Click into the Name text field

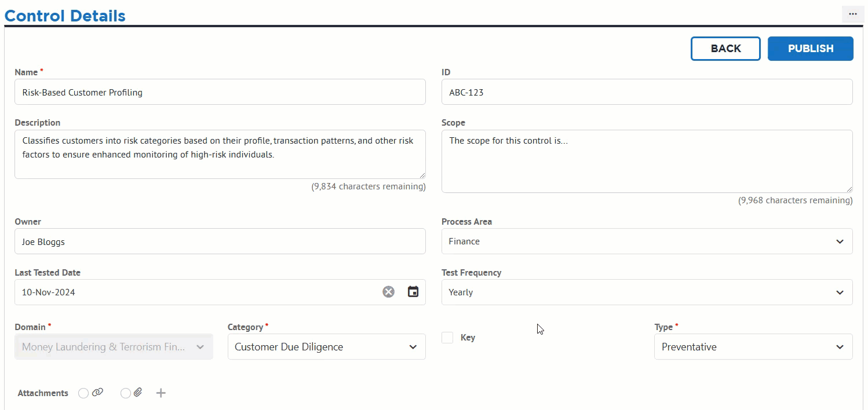click(220, 92)
